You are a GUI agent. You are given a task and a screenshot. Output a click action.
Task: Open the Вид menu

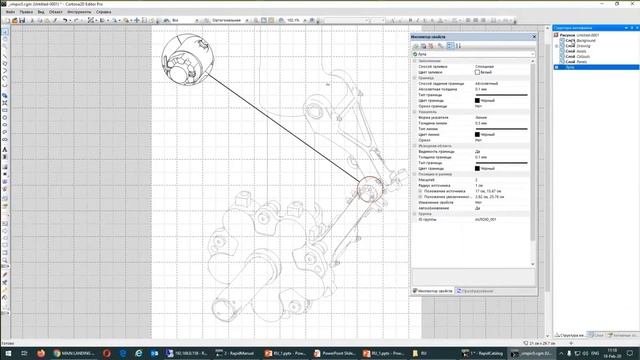41,12
